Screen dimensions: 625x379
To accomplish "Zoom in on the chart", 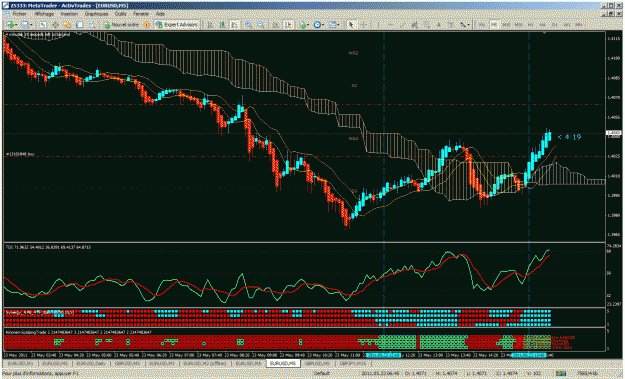I will 248,25.
